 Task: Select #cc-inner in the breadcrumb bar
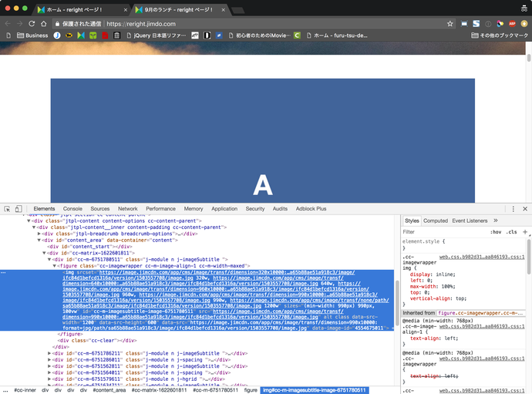tap(25, 390)
